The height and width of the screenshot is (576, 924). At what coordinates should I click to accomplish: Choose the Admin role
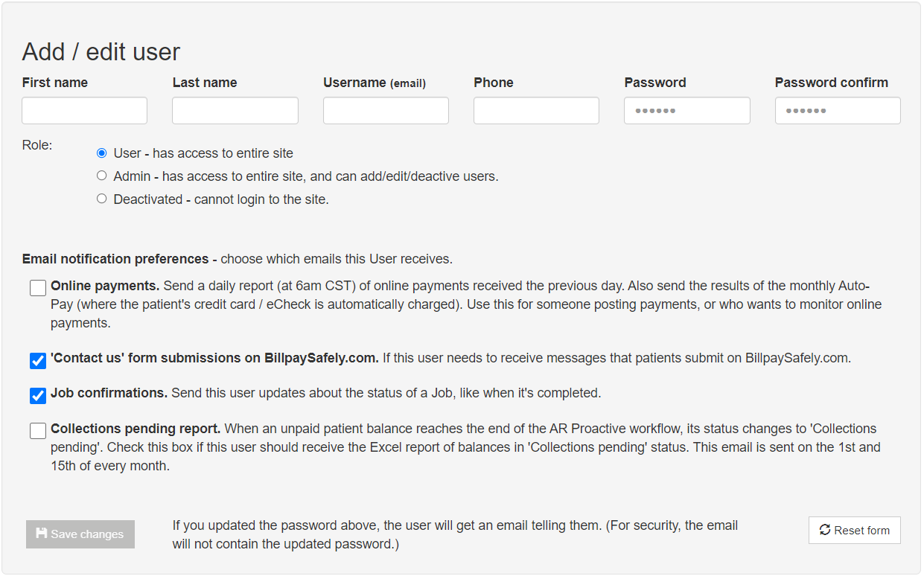point(101,176)
